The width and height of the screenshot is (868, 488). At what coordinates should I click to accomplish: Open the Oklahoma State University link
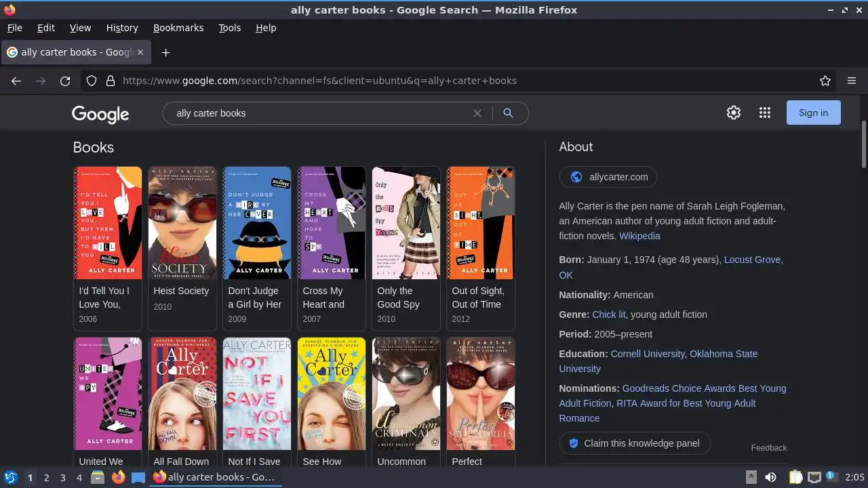tap(724, 354)
